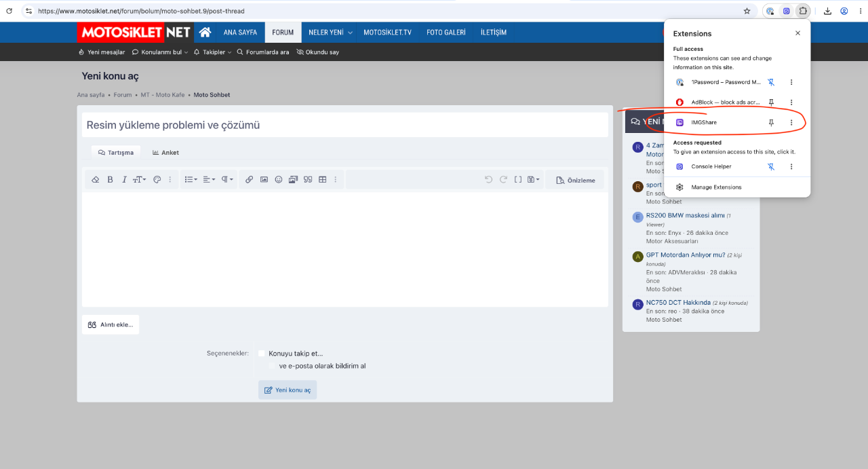Open İLETİŞİM in the navigation
The width and height of the screenshot is (868, 469).
[x=493, y=32]
